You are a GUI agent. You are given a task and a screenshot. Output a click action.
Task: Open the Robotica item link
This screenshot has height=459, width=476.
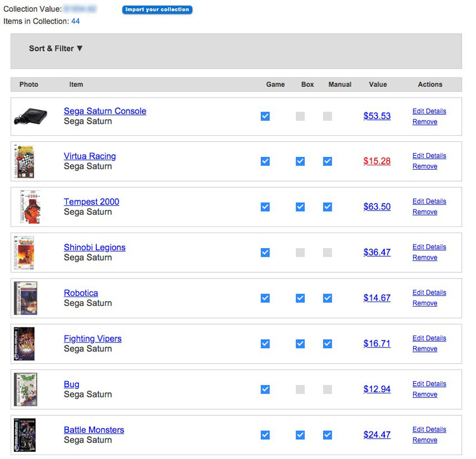pos(81,293)
